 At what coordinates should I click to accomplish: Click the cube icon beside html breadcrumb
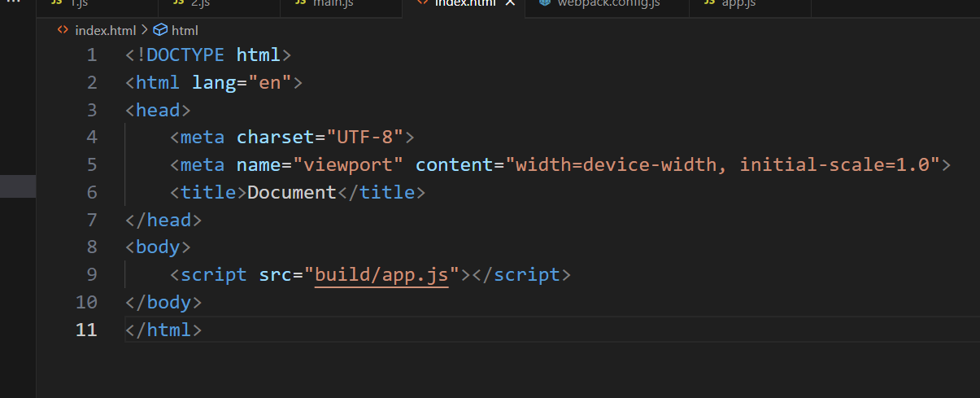click(160, 30)
